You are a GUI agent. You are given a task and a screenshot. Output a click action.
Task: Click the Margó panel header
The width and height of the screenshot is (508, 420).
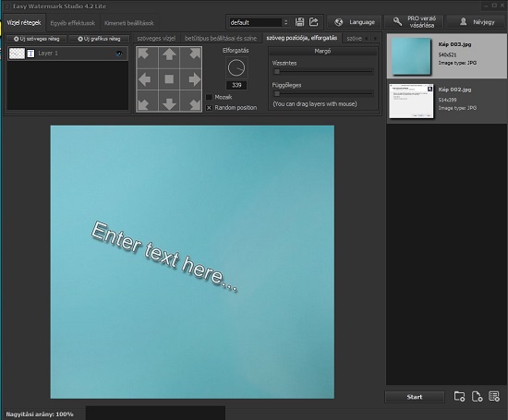pyautogui.click(x=322, y=51)
